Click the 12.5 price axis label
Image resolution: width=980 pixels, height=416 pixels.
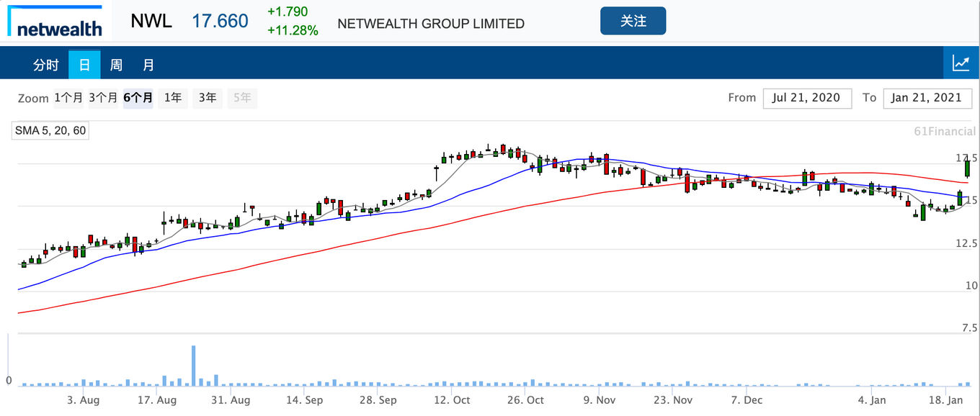point(966,243)
